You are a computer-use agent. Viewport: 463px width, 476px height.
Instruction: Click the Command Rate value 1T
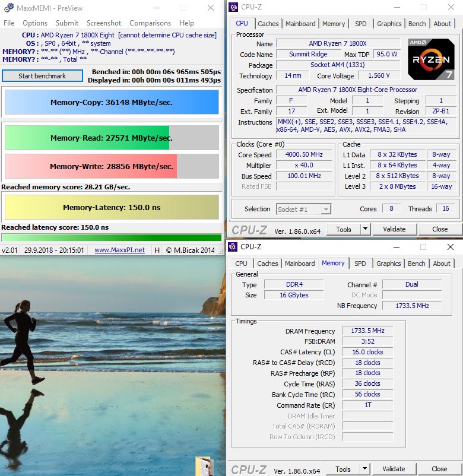(x=367, y=405)
